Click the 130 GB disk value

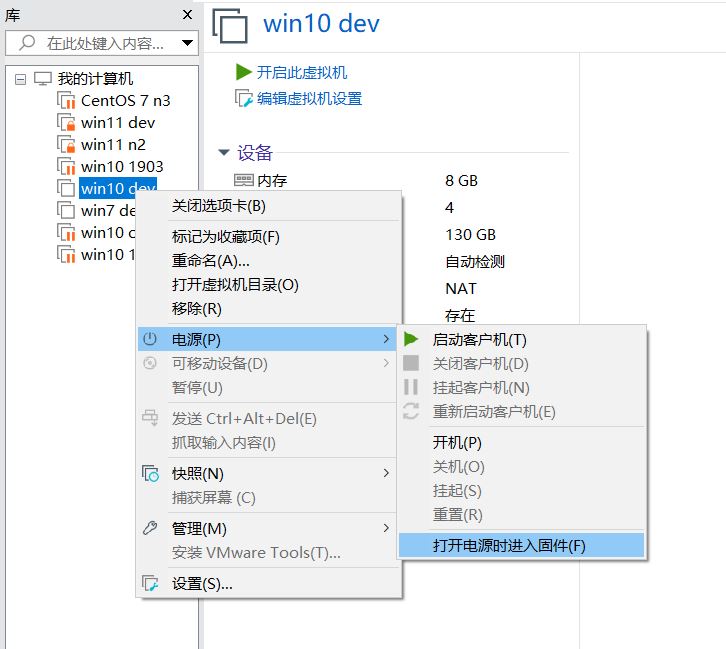coord(470,235)
